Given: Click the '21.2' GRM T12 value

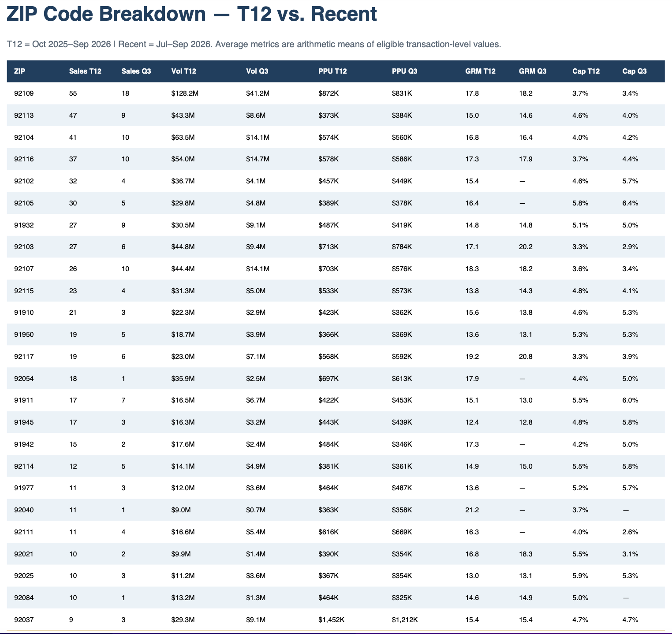Looking at the screenshot, I should (472, 510).
